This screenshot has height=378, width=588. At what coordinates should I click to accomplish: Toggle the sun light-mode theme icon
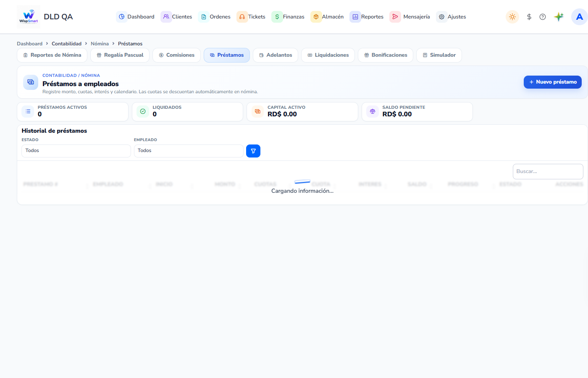pyautogui.click(x=512, y=17)
